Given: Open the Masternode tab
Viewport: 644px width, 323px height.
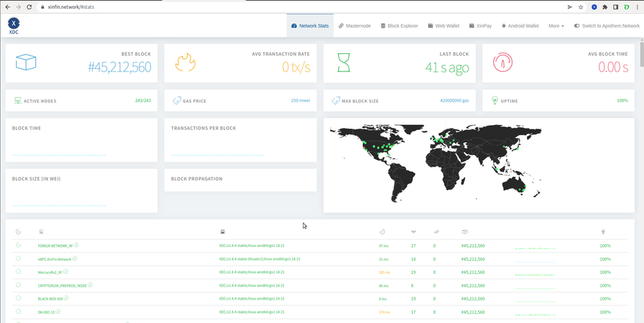Looking at the screenshot, I should (354, 26).
